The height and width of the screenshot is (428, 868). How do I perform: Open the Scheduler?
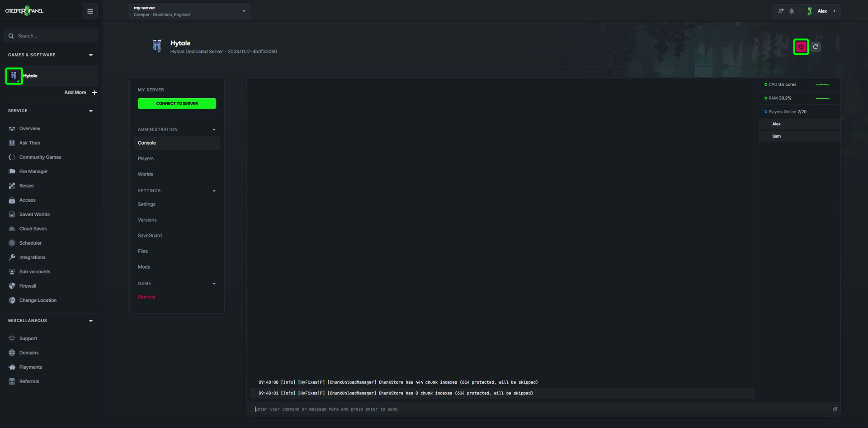(x=30, y=243)
